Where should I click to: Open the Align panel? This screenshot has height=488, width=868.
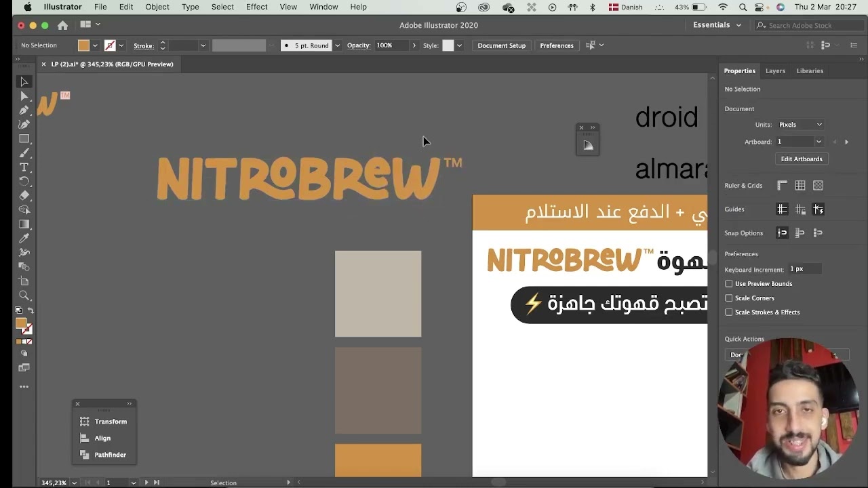click(x=96, y=439)
